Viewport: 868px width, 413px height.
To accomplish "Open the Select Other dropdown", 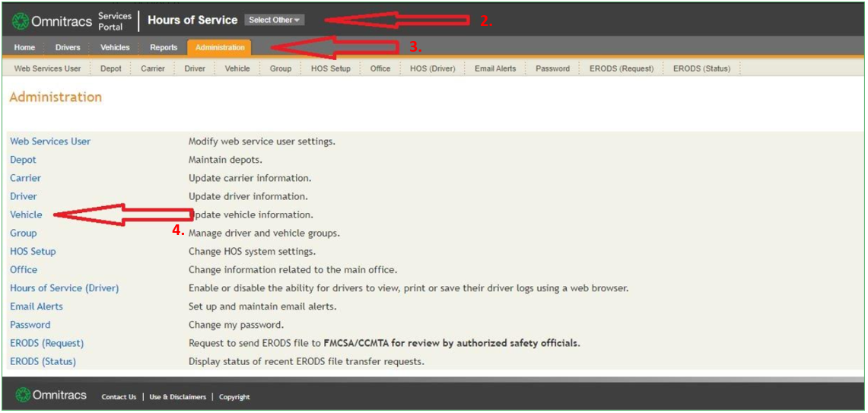I will 275,21.
